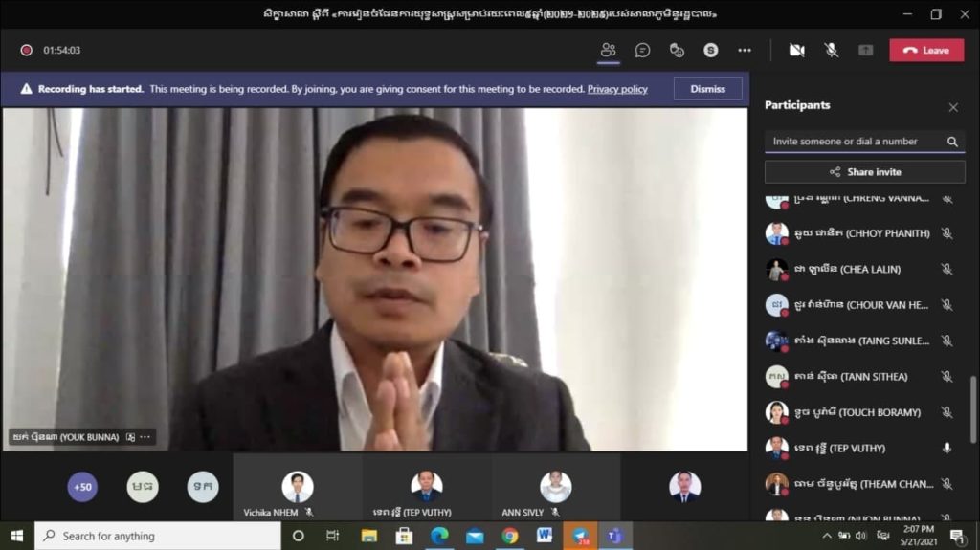The width and height of the screenshot is (980, 550).
Task: Turn on the camera
Action: [797, 50]
